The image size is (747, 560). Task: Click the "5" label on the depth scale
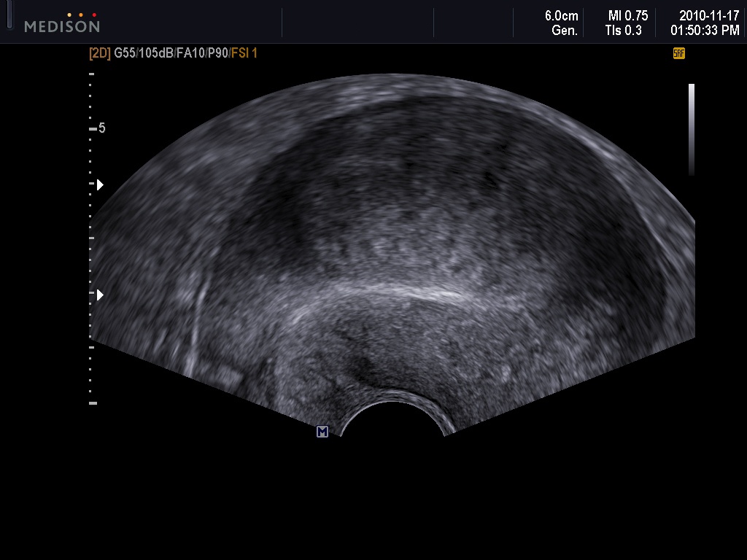(101, 128)
